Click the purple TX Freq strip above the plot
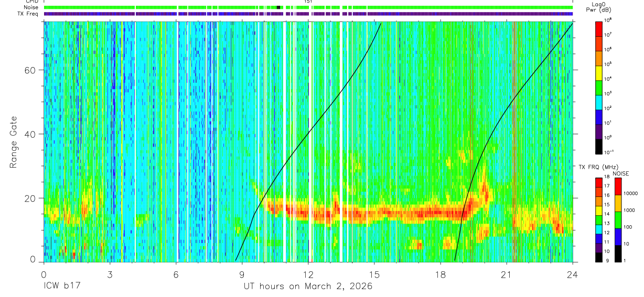The width and height of the screenshot is (644, 297). [x=308, y=14]
